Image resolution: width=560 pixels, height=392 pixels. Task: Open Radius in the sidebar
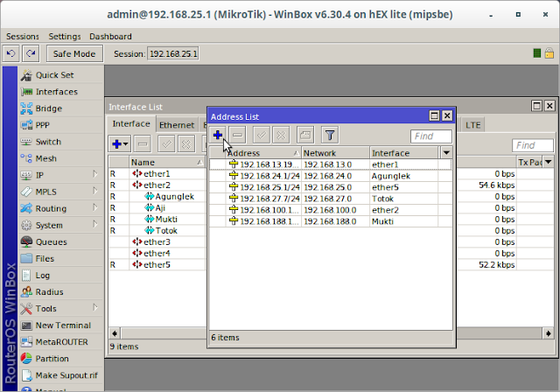tap(60, 292)
